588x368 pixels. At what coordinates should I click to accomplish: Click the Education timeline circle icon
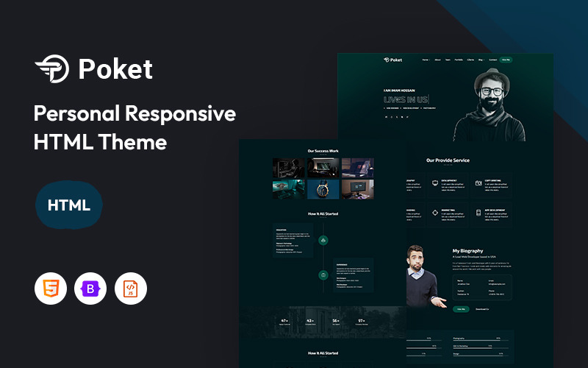(323, 240)
